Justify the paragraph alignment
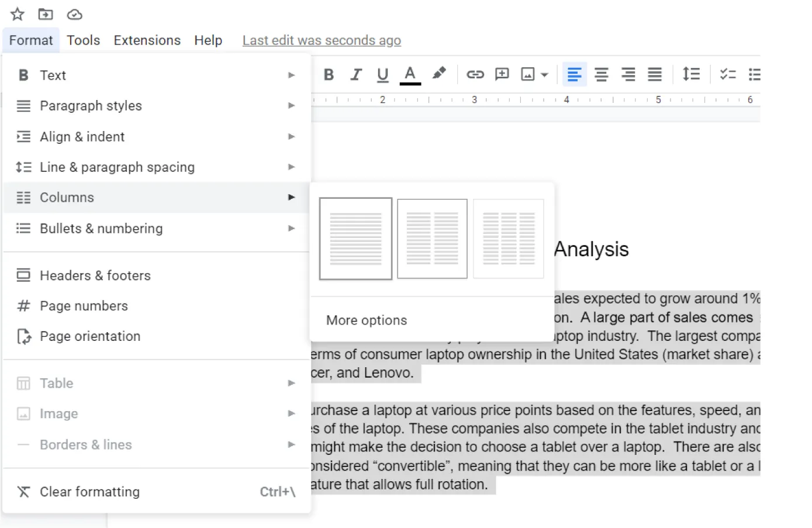Screen dimensions: 812x528 point(655,74)
